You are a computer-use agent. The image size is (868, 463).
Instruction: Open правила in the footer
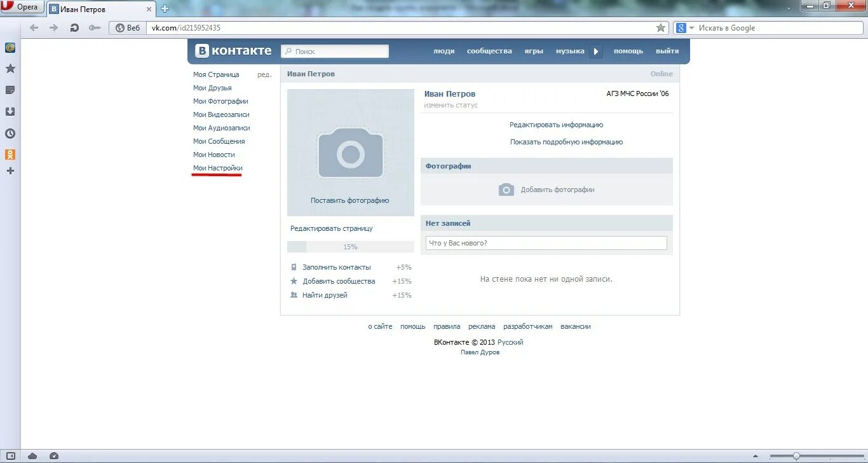click(447, 326)
